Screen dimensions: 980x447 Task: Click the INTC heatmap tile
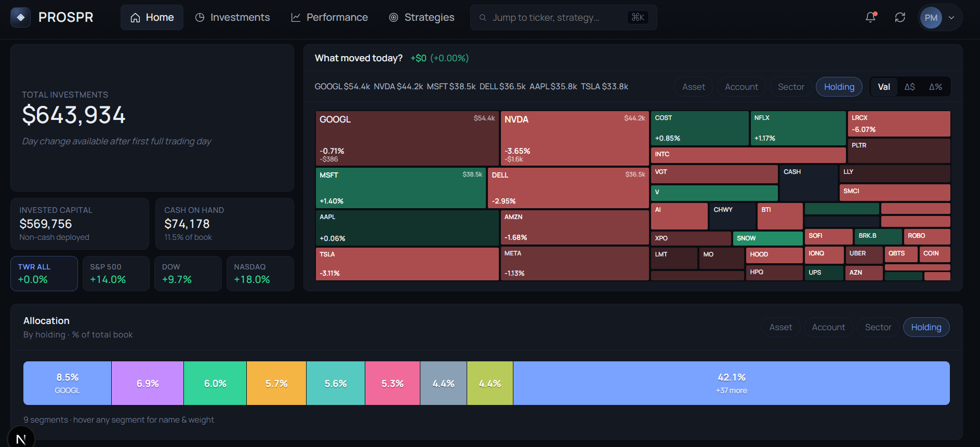(x=748, y=155)
